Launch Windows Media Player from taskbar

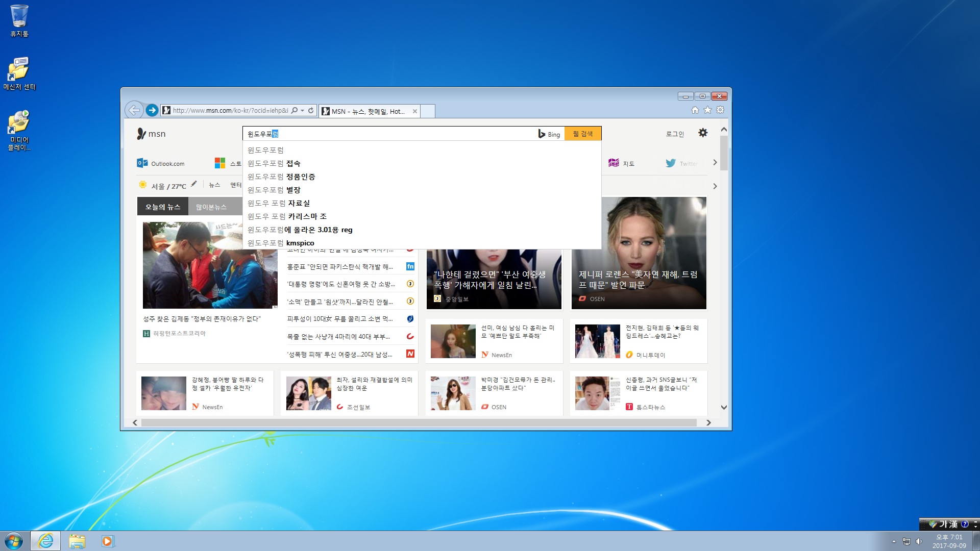tap(107, 541)
